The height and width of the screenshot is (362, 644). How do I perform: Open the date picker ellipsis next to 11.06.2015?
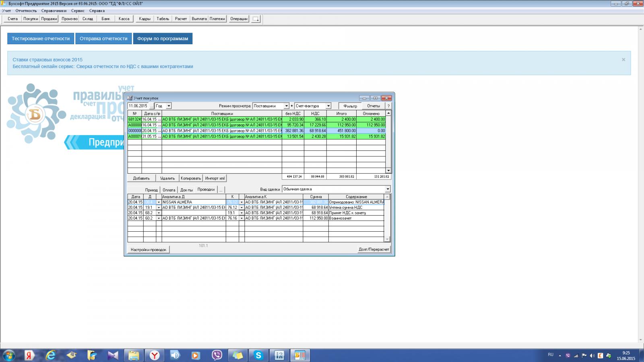coord(151,106)
